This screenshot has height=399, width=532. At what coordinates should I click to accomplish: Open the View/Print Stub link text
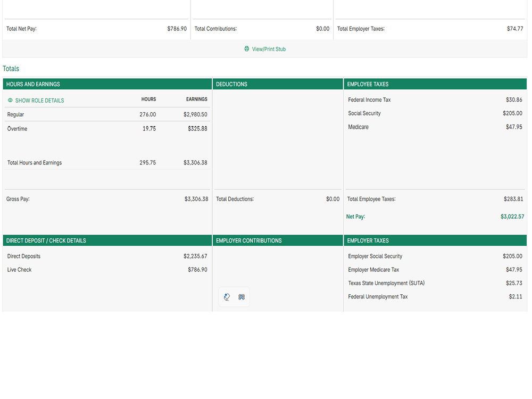(269, 49)
